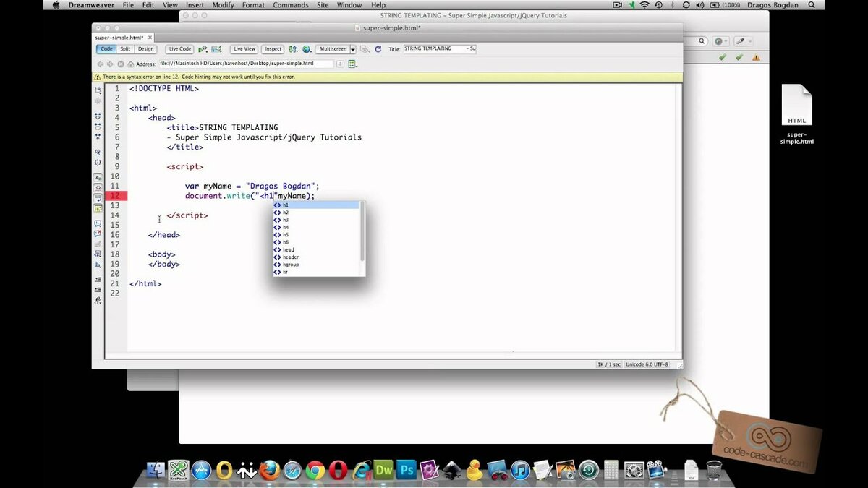This screenshot has height=488, width=868.
Task: Click the Unicode 6.0 UTF-8 status entry
Action: [647, 364]
